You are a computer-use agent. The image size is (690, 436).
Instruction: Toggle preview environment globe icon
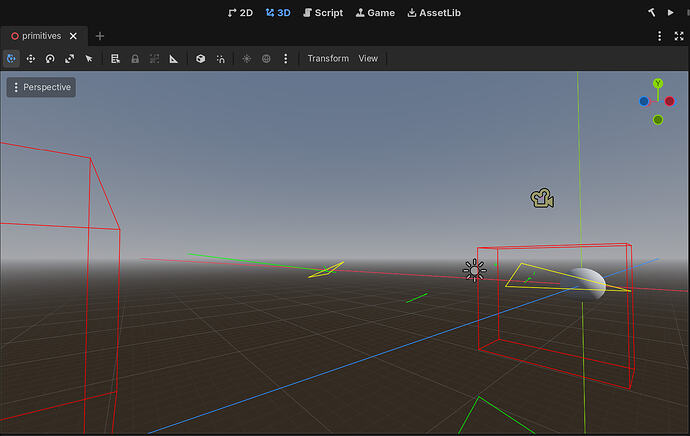(266, 59)
